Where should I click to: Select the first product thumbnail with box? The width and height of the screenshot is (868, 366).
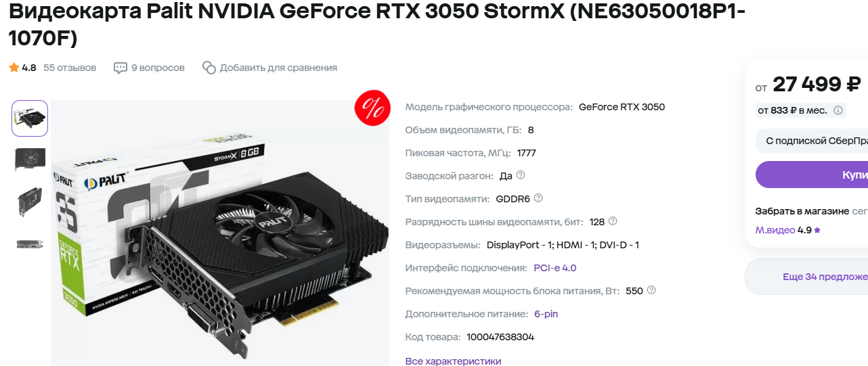tap(30, 118)
